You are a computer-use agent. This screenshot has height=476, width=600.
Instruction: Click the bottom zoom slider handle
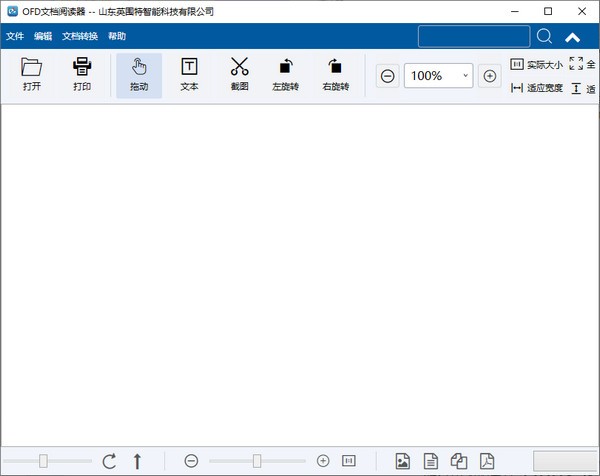pos(257,461)
